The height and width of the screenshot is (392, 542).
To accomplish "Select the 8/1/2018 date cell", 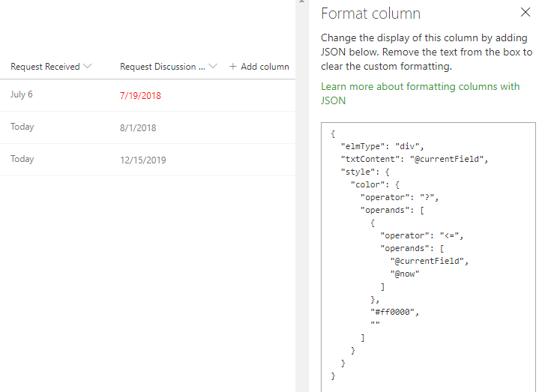I will (138, 128).
